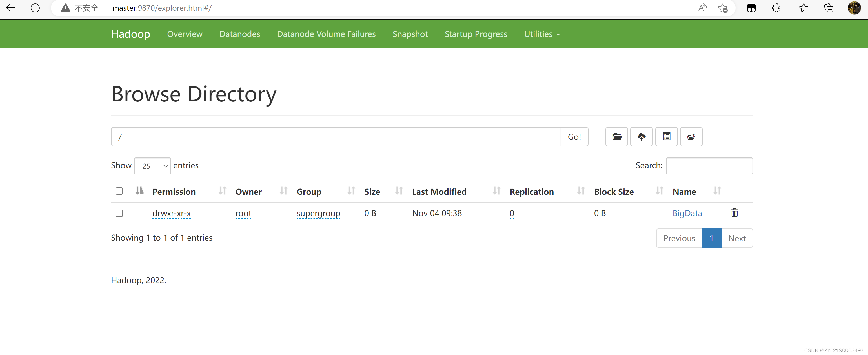The image size is (868, 355).
Task: Go to Startup Progress page
Action: 476,34
